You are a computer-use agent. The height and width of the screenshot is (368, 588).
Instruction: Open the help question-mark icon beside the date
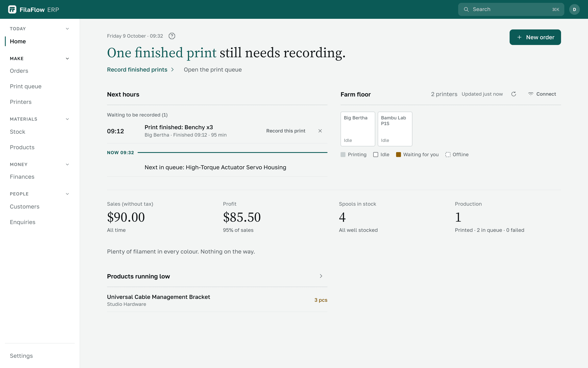(172, 36)
